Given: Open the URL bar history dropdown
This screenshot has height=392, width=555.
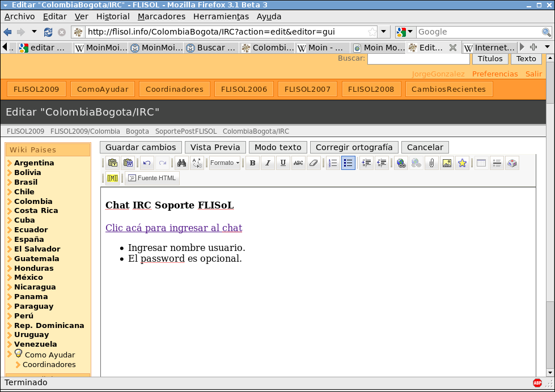Looking at the screenshot, I should pyautogui.click(x=383, y=32).
